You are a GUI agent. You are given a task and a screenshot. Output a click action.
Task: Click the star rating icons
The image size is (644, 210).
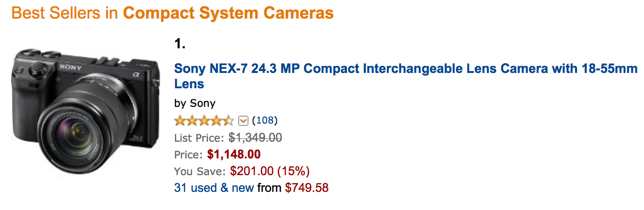pos(204,121)
